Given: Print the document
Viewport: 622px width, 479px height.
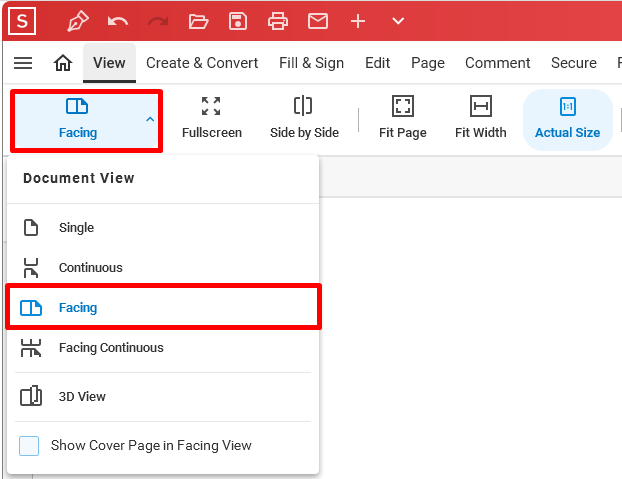Looking at the screenshot, I should click(x=278, y=21).
